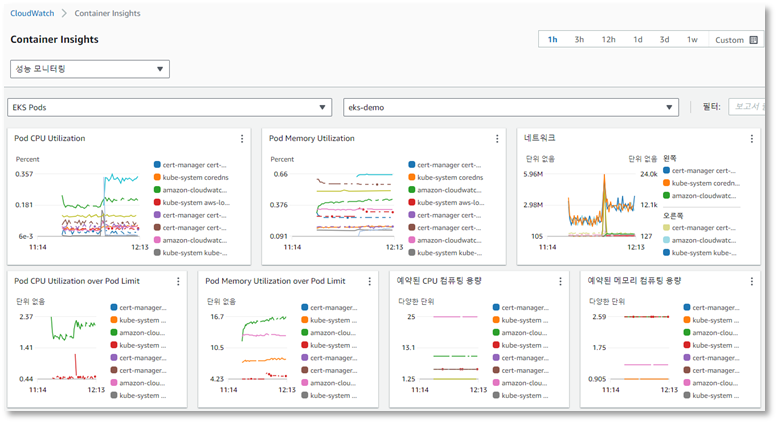Open the EKS Pods resource dropdown
This screenshot has width=778, height=424.
[x=170, y=108]
